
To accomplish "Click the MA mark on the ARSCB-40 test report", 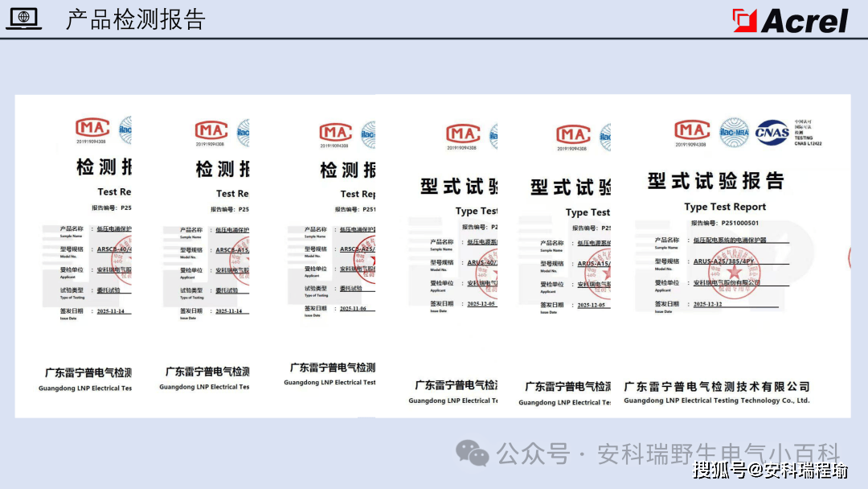I will tap(92, 129).
